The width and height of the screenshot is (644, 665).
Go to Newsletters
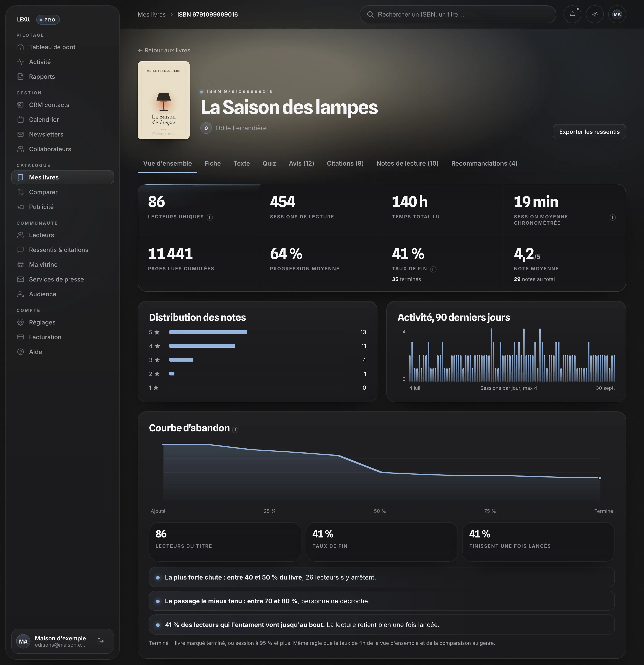tap(62, 134)
